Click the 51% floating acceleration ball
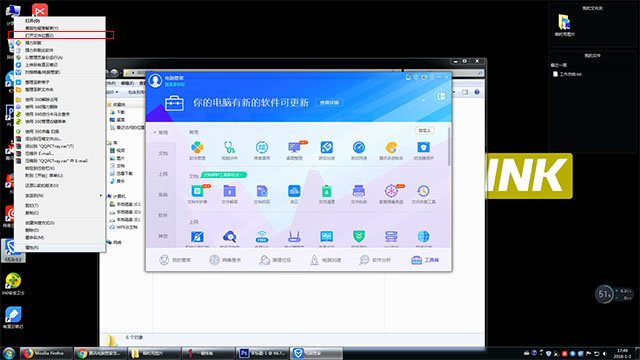The image size is (640, 360). pos(604,294)
